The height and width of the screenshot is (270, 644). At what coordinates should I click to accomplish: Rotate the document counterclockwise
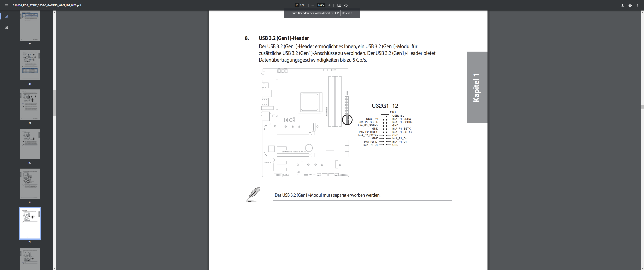tap(346, 5)
